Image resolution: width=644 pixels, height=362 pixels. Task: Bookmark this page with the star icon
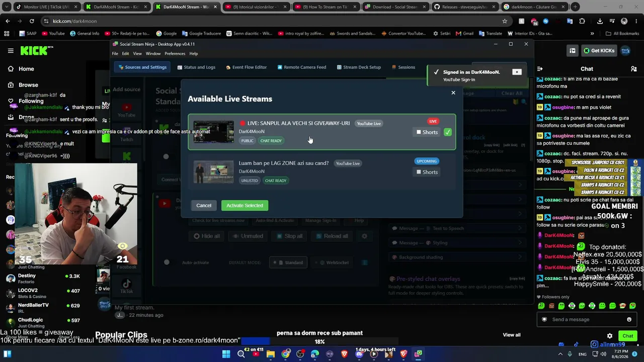[505, 21]
